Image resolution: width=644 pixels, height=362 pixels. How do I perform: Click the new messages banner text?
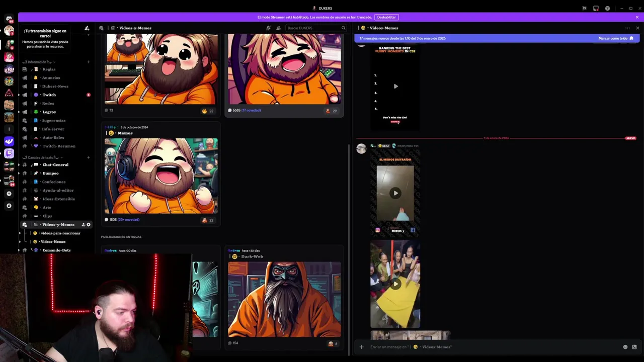pyautogui.click(x=403, y=38)
